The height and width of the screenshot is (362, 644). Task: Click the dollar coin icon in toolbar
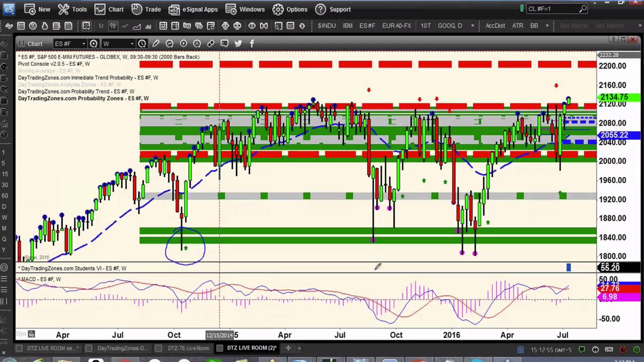[33, 26]
